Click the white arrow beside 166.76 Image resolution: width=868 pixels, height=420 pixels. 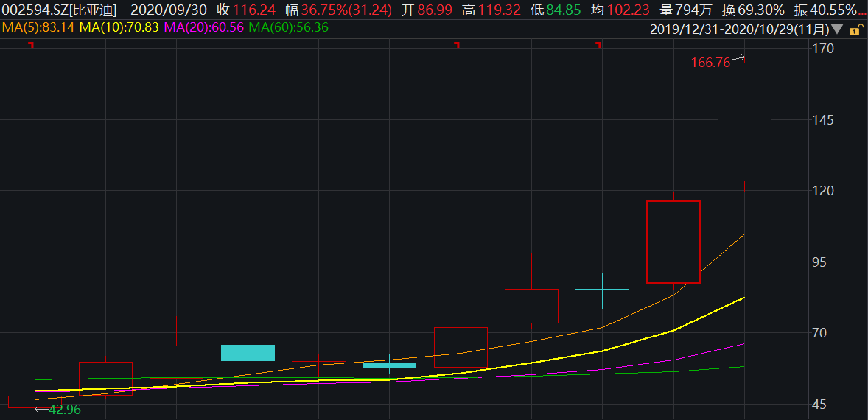(738, 59)
